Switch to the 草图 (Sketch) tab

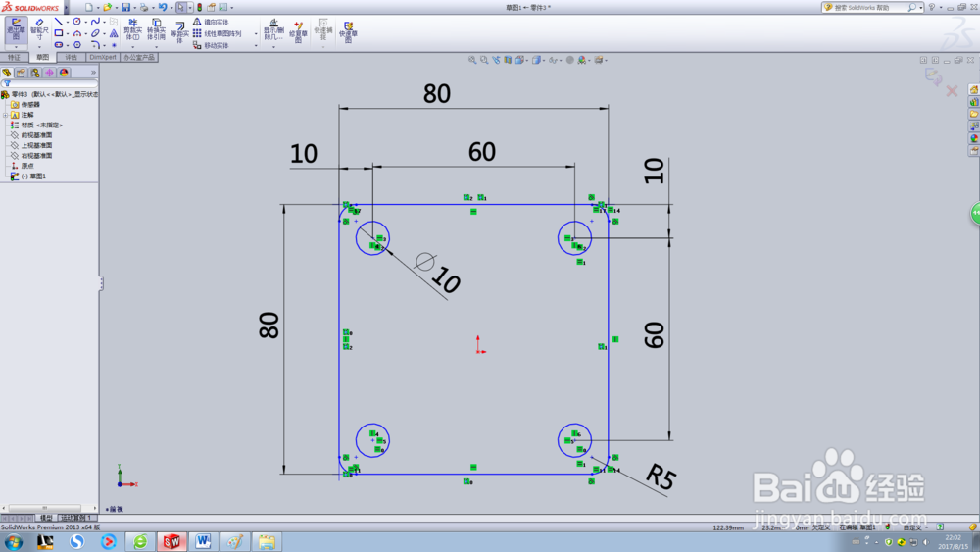click(42, 57)
